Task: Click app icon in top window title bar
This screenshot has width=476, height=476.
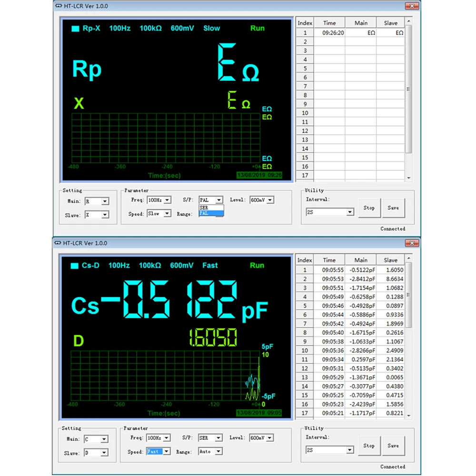Action: [59, 6]
